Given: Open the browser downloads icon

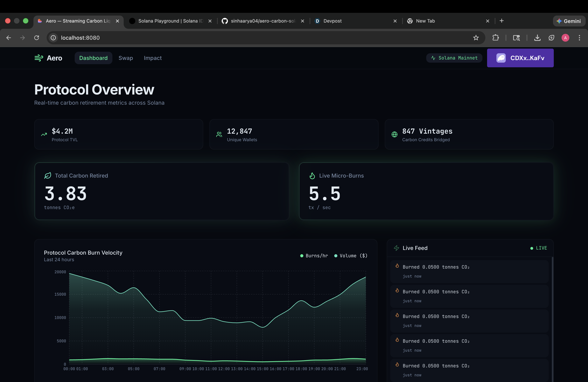Looking at the screenshot, I should tap(537, 38).
